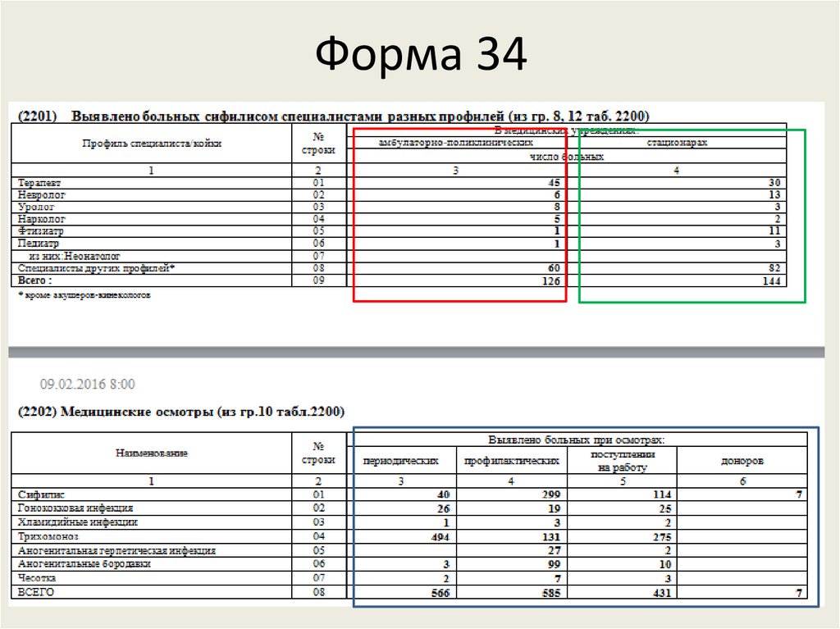Image resolution: width=840 pixels, height=629 pixels.
Task: Click value 13 in the Невролог row
Action: [x=774, y=195]
